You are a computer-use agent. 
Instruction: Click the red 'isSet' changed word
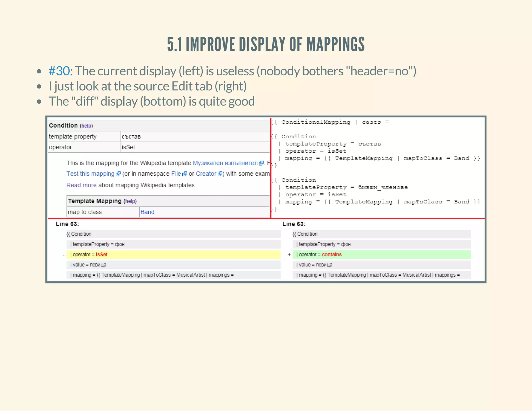point(102,254)
